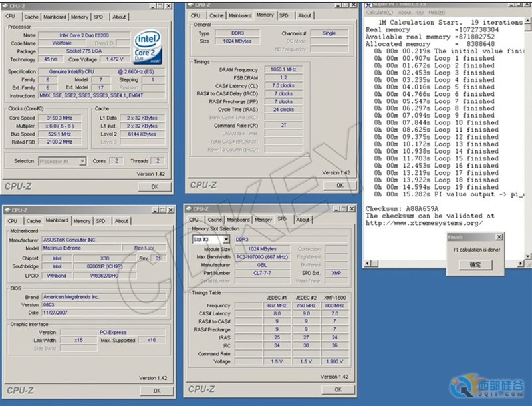Select the Cache tab in the motherboard CPU-Z window

point(33,221)
